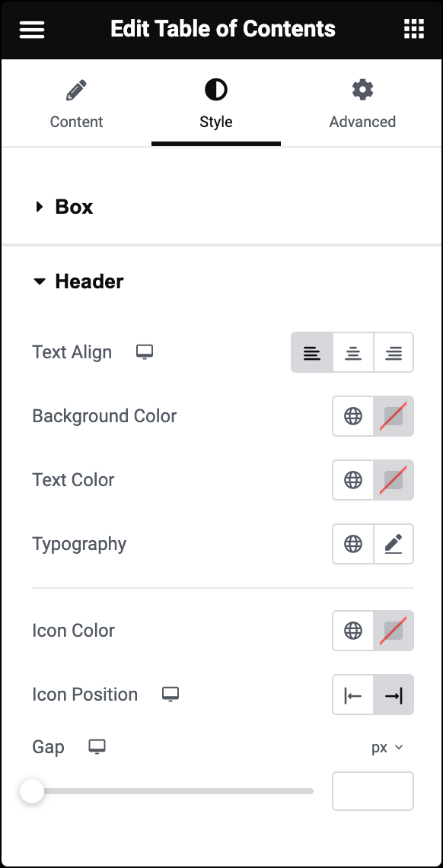The height and width of the screenshot is (868, 443).
Task: Select center text alignment
Action: pos(352,353)
